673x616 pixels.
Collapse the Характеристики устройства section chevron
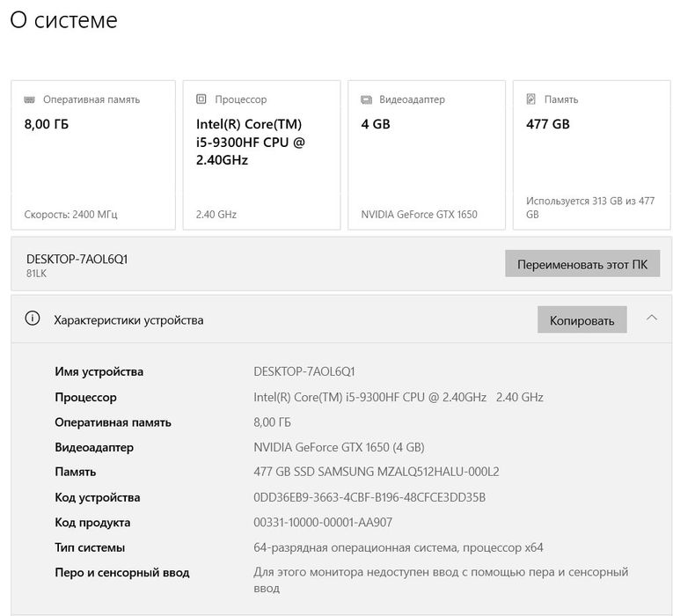coord(652,318)
